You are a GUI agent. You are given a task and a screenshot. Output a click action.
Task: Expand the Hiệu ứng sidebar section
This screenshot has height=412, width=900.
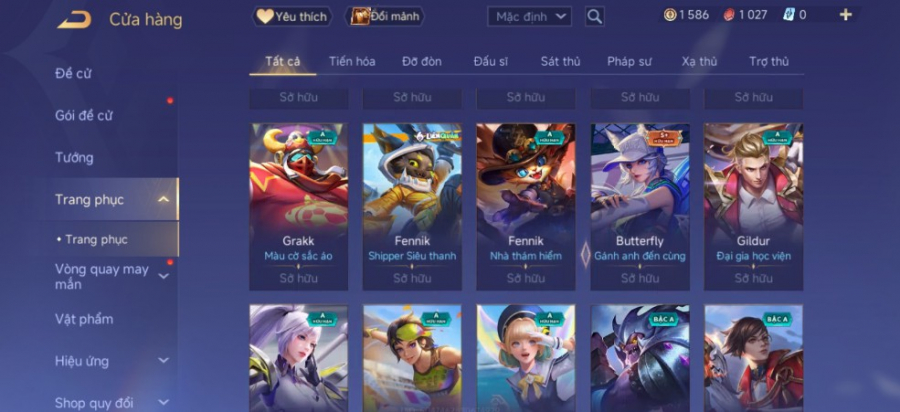(x=164, y=361)
